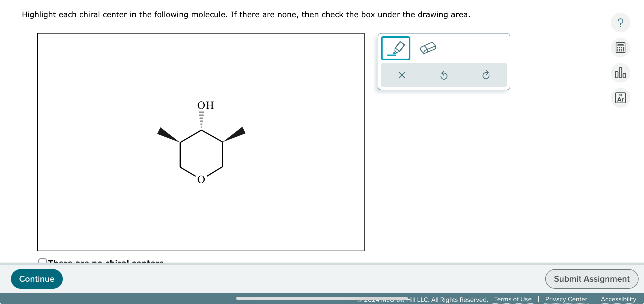Open the Ar periodic table reference
644x304 pixels.
point(620,98)
